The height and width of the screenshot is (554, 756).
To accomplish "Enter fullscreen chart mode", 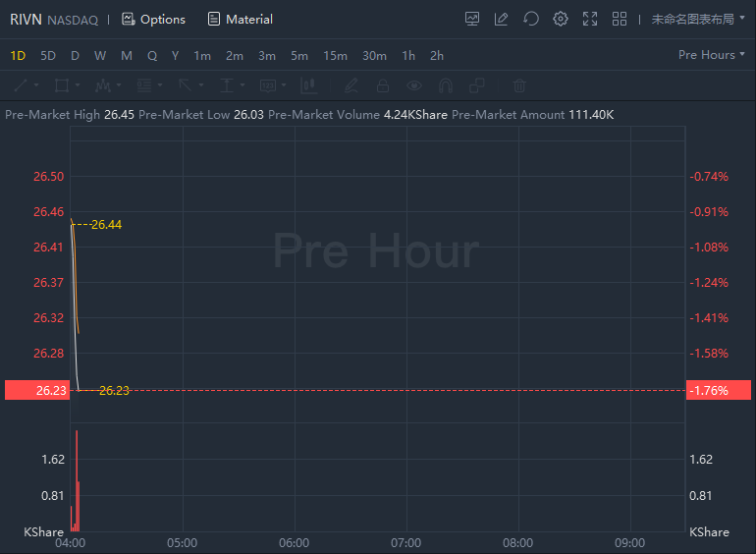I will pyautogui.click(x=590, y=19).
